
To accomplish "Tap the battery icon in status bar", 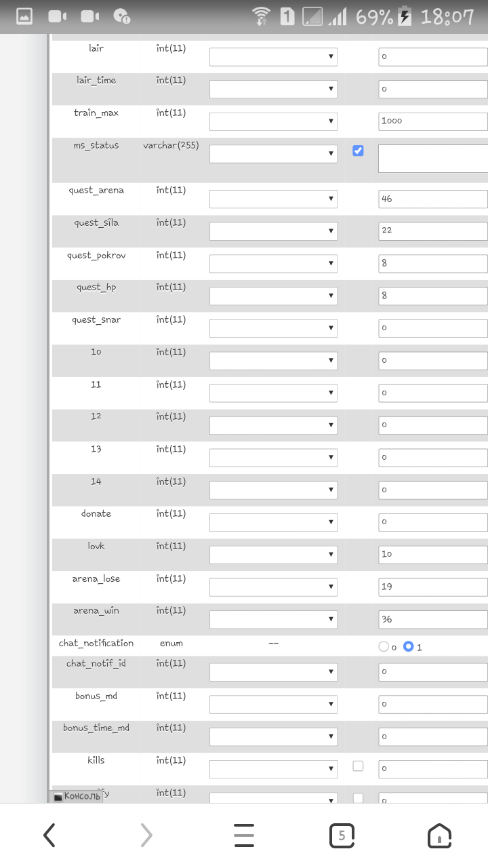I will pos(405,16).
